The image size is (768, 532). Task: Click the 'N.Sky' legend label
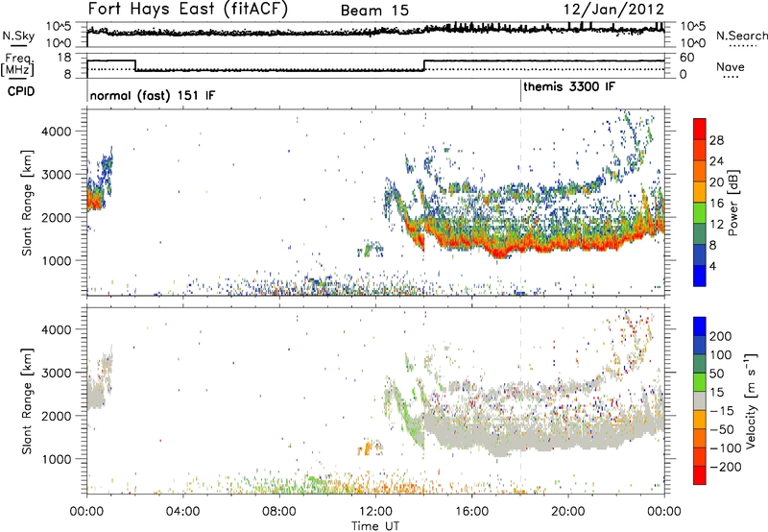(x=18, y=36)
